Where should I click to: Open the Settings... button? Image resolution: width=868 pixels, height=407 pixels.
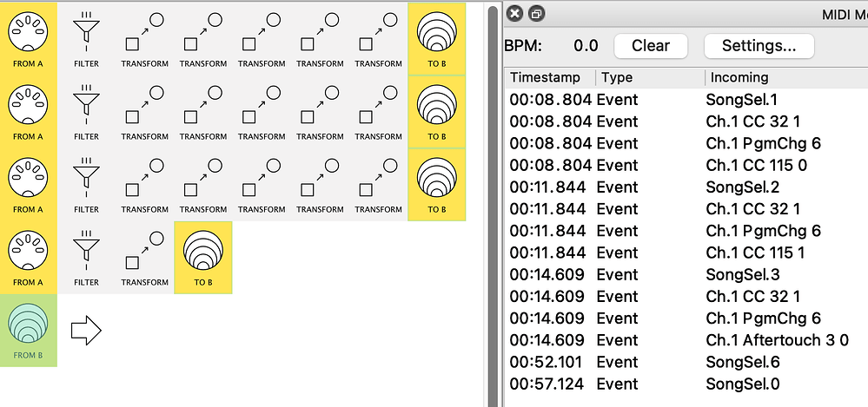click(x=759, y=46)
